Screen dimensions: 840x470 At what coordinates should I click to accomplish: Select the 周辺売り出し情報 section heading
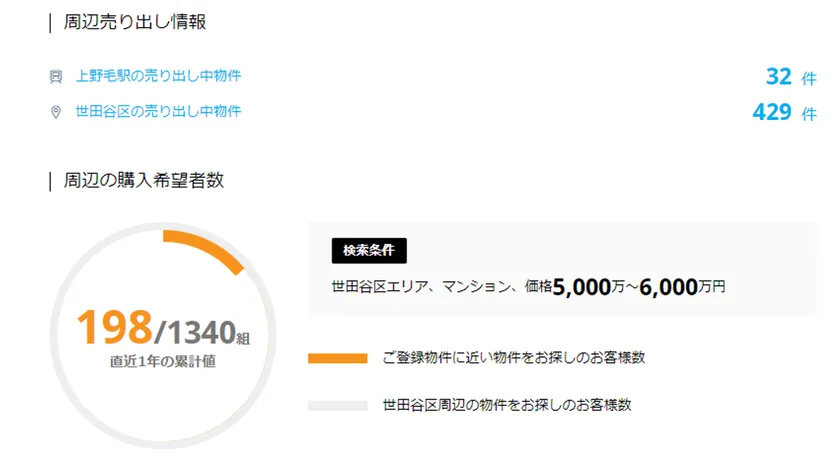[x=135, y=22]
